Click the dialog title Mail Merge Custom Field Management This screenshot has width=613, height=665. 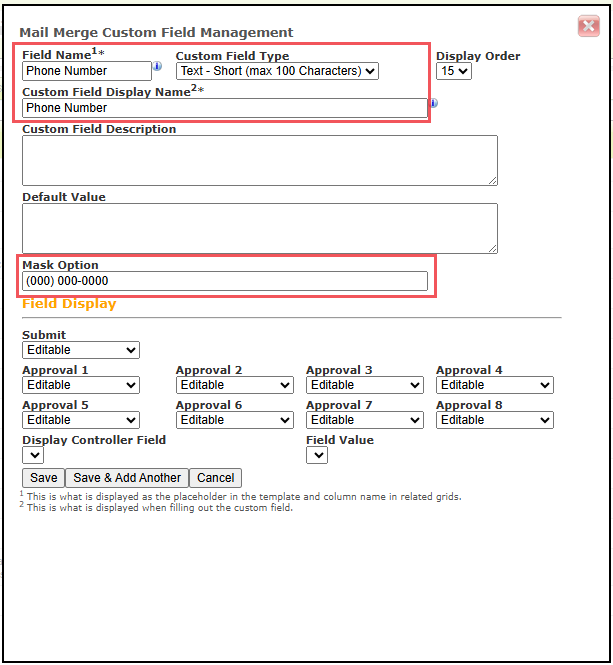pos(156,33)
